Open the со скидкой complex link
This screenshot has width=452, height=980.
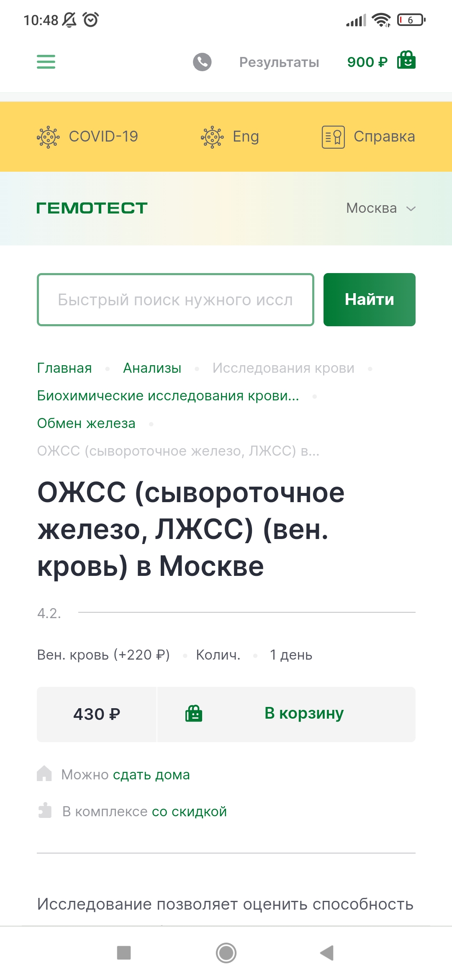(189, 812)
